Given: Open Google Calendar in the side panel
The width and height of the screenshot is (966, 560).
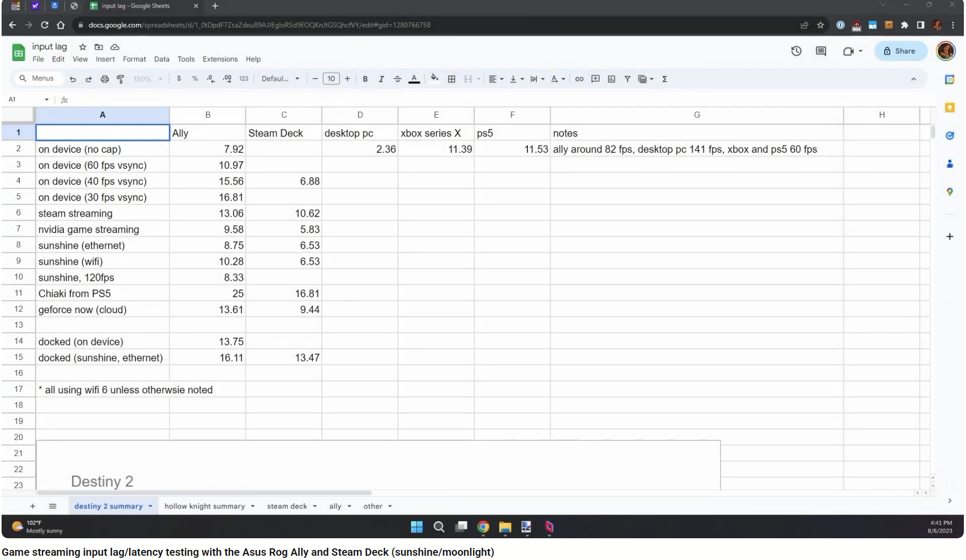Looking at the screenshot, I should [x=950, y=80].
